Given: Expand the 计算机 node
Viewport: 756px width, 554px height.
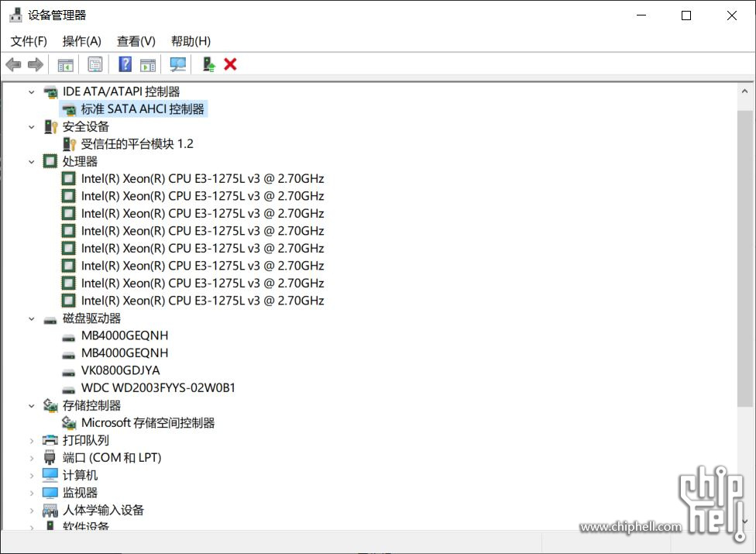Looking at the screenshot, I should pos(31,476).
